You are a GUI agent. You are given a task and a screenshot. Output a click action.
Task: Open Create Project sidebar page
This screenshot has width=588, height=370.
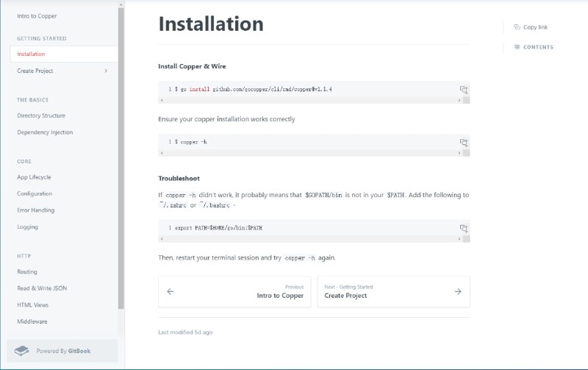[35, 71]
